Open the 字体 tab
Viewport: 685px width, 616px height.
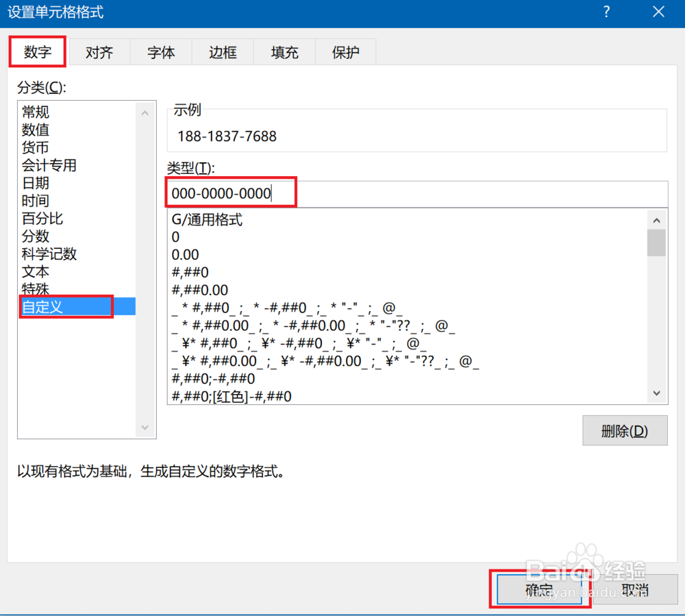(160, 51)
